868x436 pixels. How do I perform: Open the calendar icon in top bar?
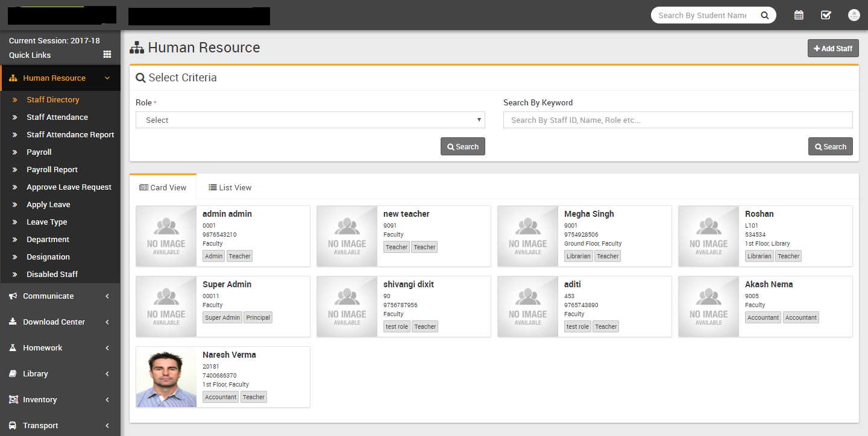click(799, 15)
